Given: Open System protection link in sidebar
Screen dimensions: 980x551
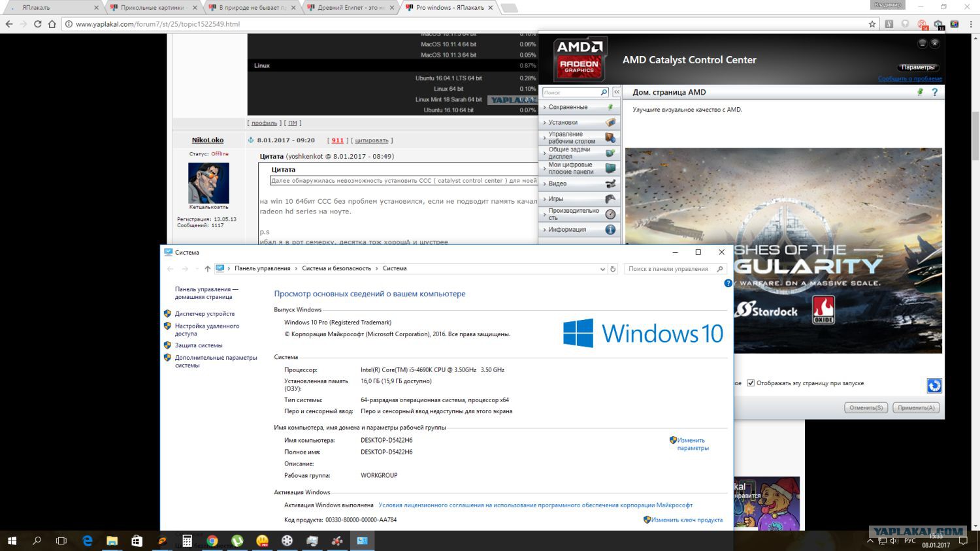Looking at the screenshot, I should (199, 345).
